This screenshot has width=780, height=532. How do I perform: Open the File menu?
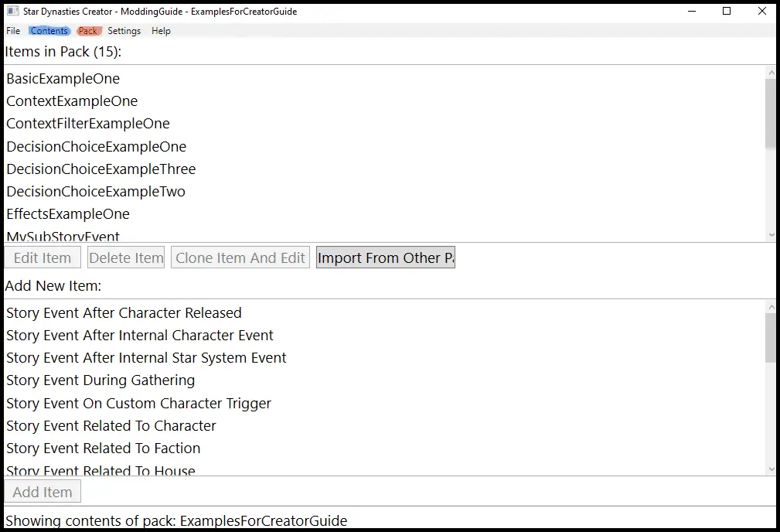[13, 31]
